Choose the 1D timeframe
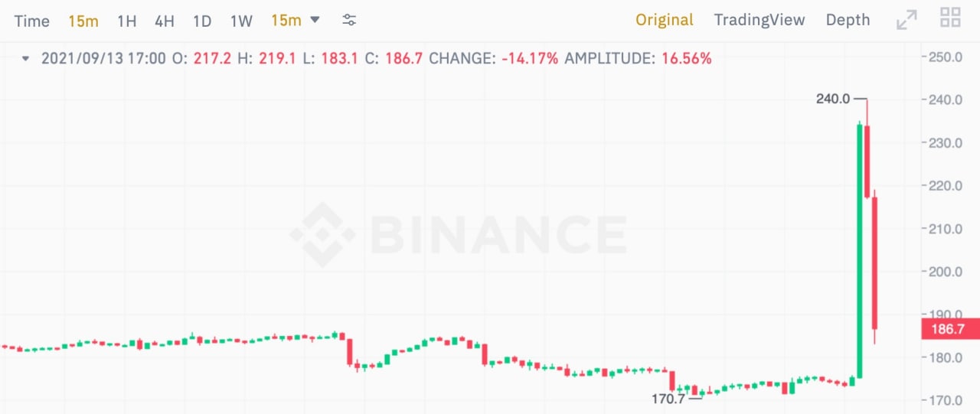 [x=202, y=21]
